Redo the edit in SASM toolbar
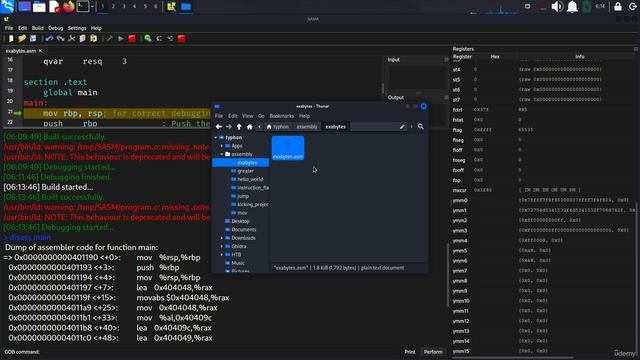This screenshot has width=640, height=360. pos(60,38)
